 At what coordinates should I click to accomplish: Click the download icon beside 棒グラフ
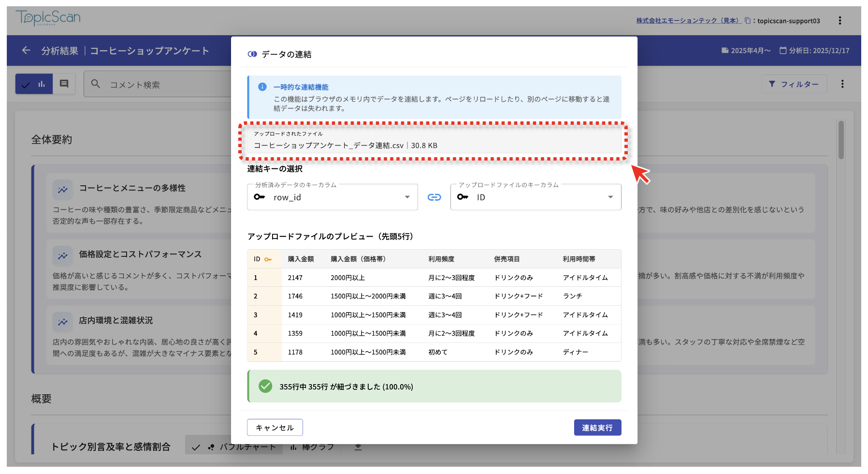[358, 447]
